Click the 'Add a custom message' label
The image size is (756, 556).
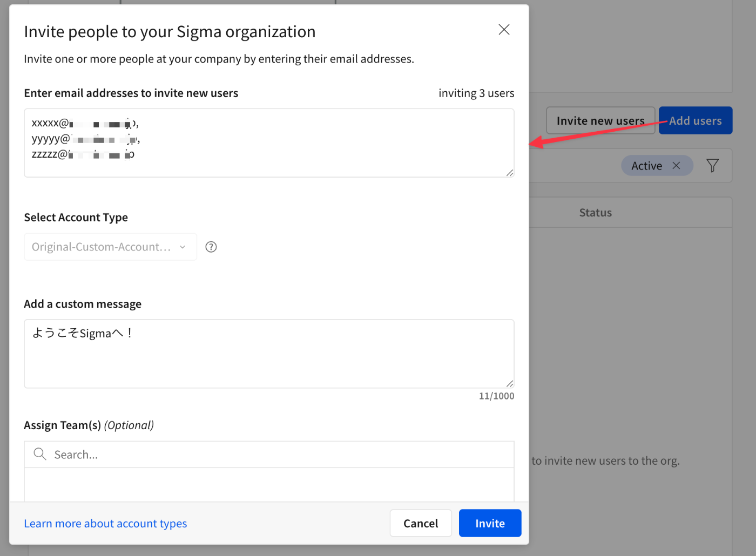83,304
